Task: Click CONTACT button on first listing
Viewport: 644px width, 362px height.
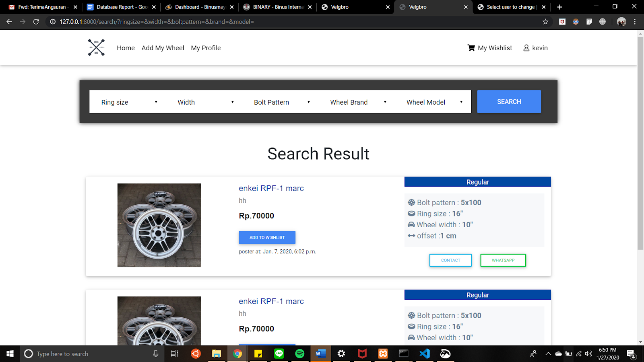Action: [450, 260]
